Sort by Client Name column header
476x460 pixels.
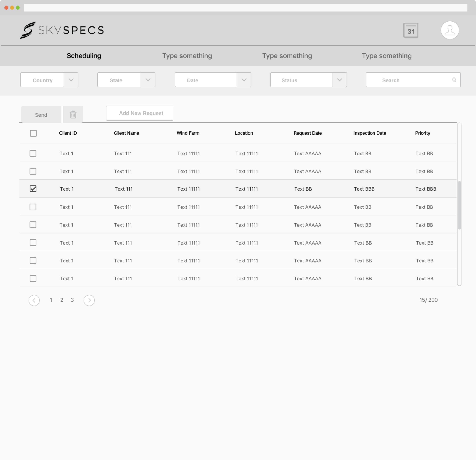(x=126, y=133)
